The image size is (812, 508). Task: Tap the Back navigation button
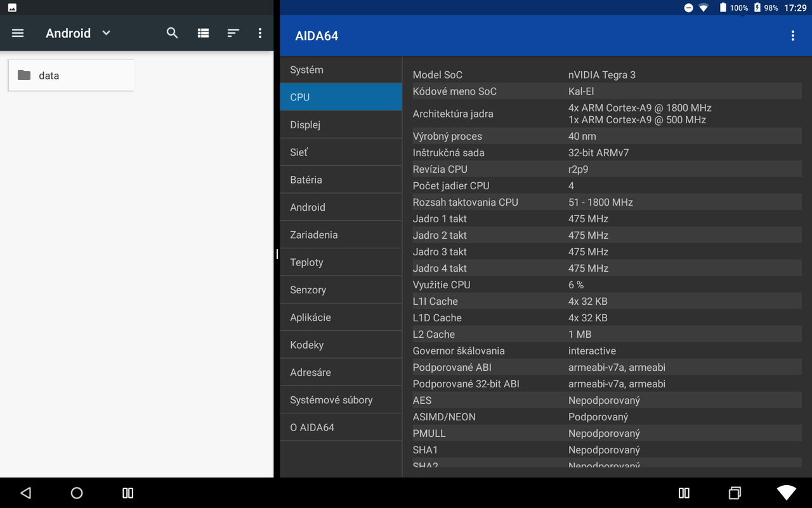[25, 493]
